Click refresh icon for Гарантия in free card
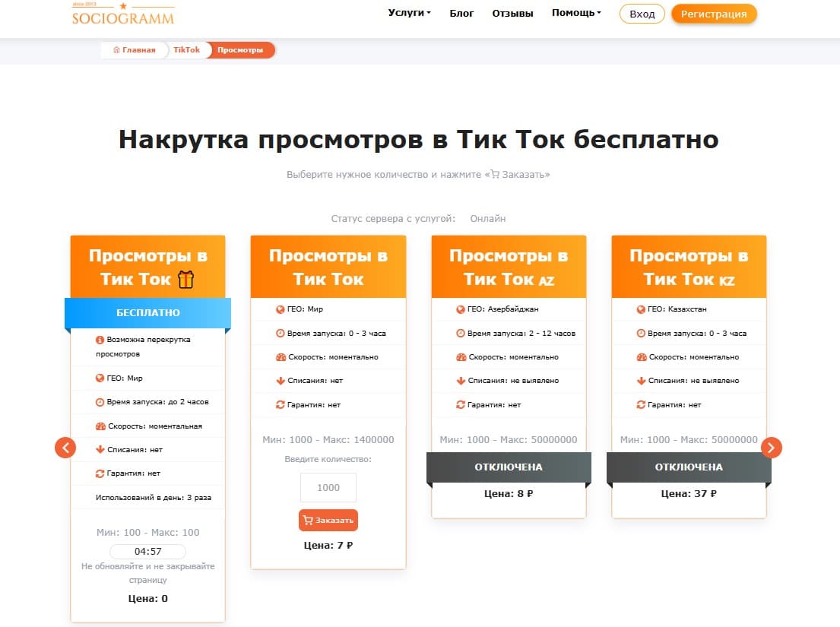This screenshot has height=627, width=840. [x=100, y=473]
